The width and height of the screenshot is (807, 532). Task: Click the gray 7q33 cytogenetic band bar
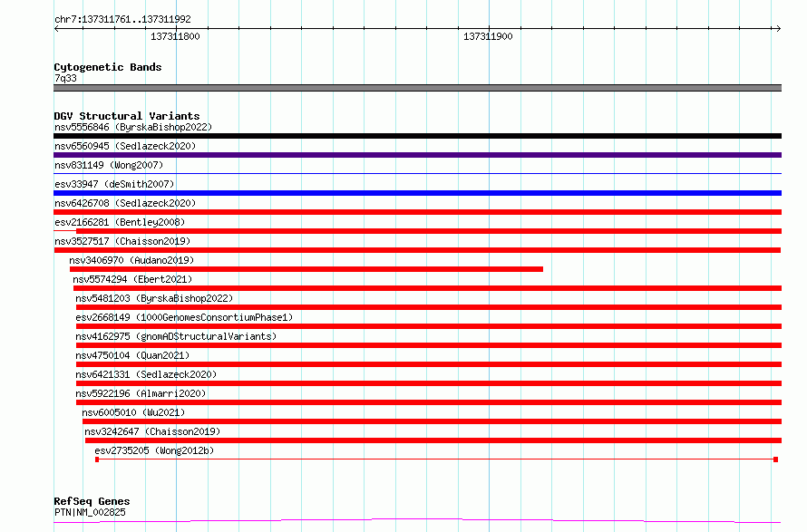click(417, 88)
